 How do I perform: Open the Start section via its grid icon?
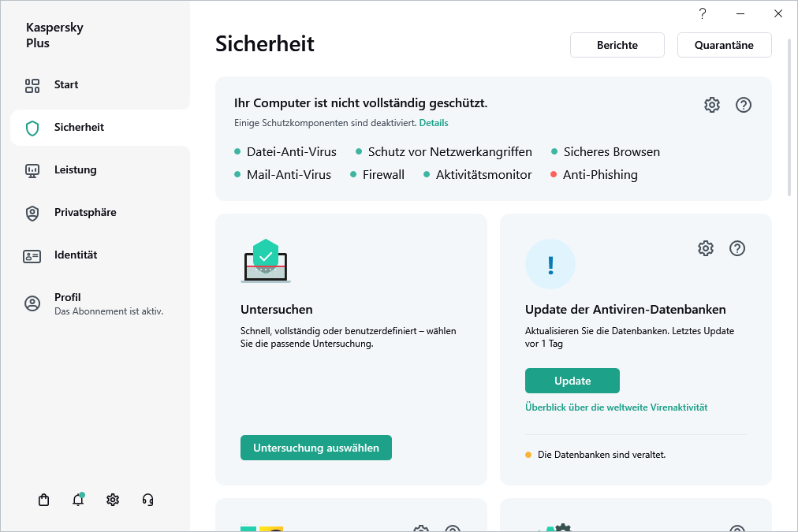32,84
